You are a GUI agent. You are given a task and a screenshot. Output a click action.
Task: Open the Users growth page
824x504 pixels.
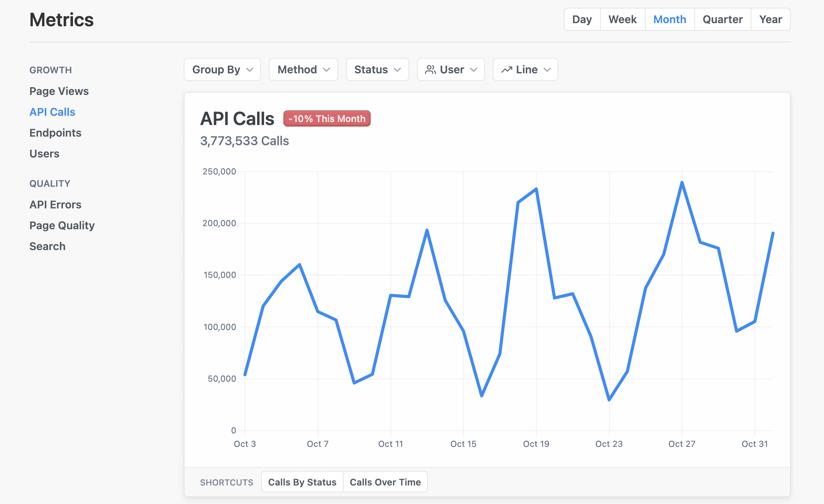point(44,154)
